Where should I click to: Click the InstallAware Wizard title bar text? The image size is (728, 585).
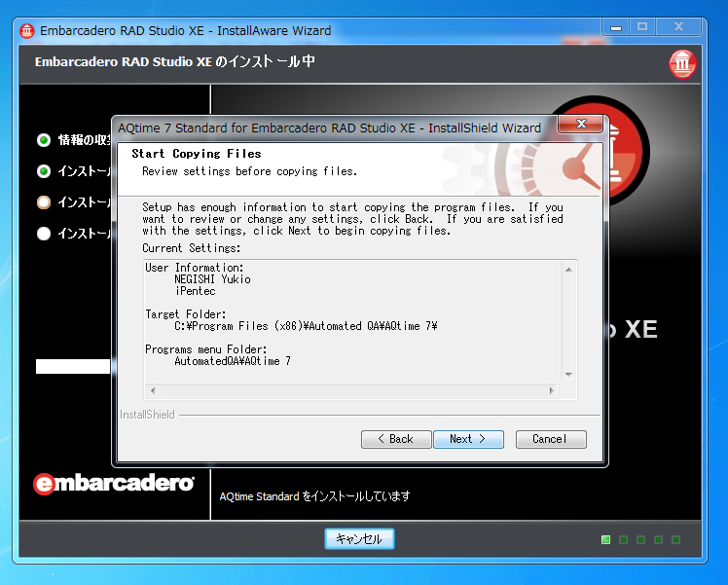tap(185, 30)
